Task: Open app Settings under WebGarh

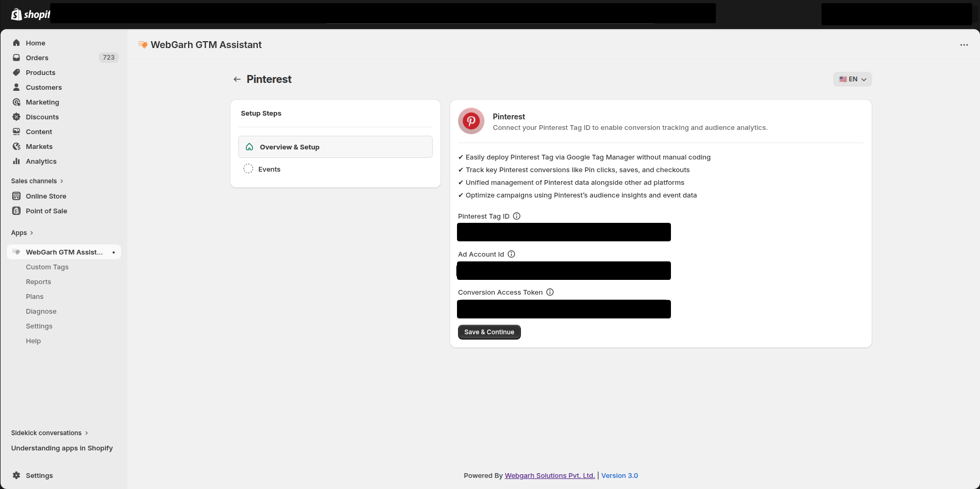Action: point(39,326)
